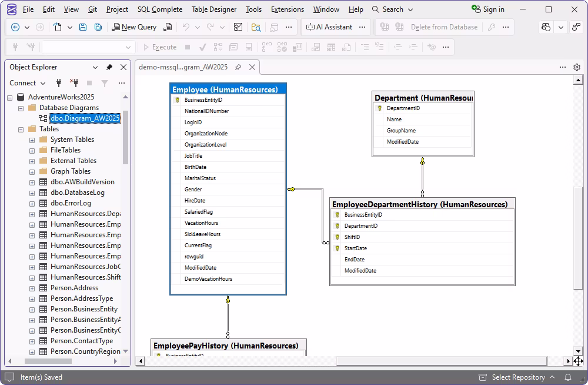This screenshot has height=385, width=588.
Task: Click the Delete from Database button
Action: [x=444, y=27]
